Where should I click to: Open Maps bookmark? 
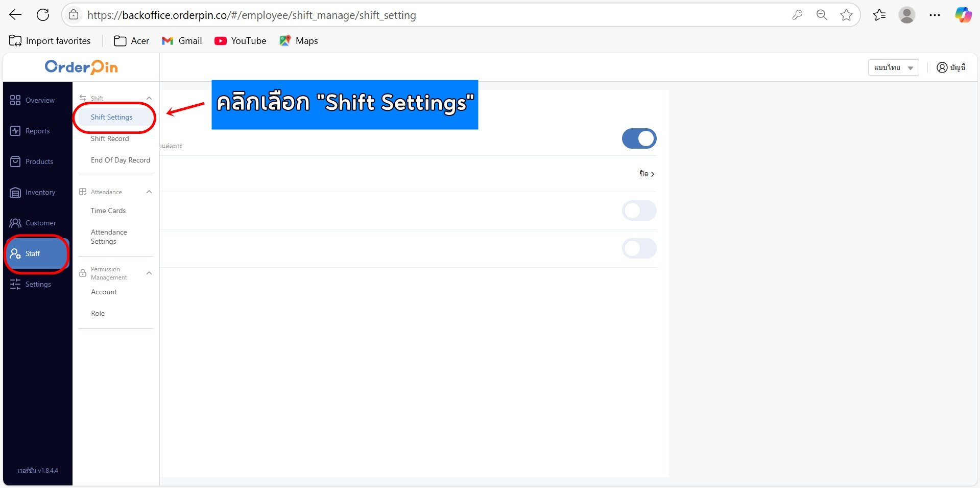[299, 41]
